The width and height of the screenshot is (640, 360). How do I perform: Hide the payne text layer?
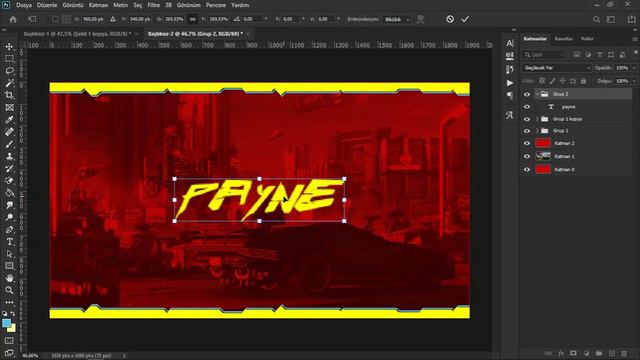527,107
